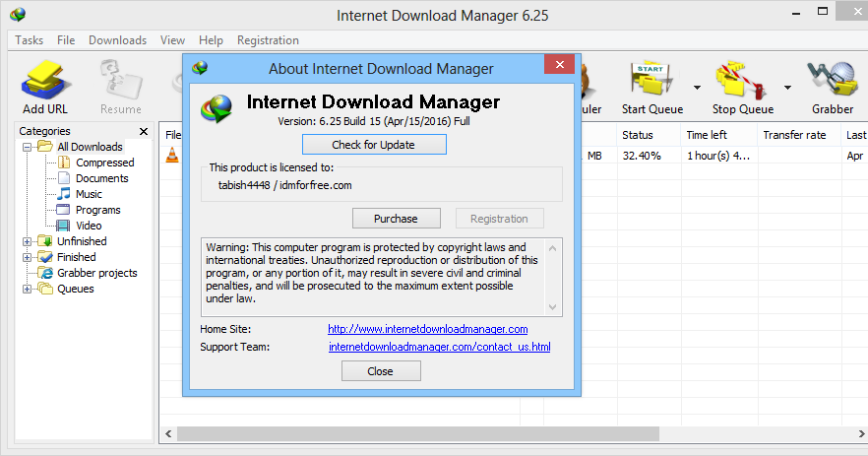Expand the Finished tree node
868x456 pixels.
(x=27, y=258)
